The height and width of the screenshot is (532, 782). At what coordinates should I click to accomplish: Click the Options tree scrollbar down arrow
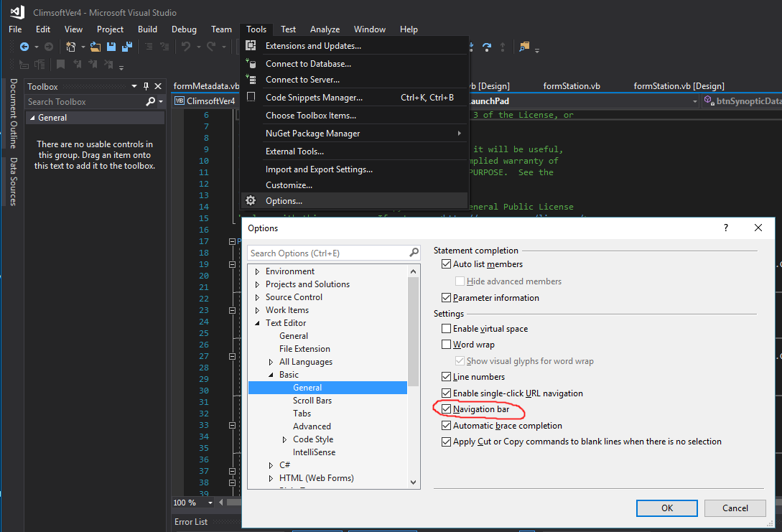pos(413,482)
